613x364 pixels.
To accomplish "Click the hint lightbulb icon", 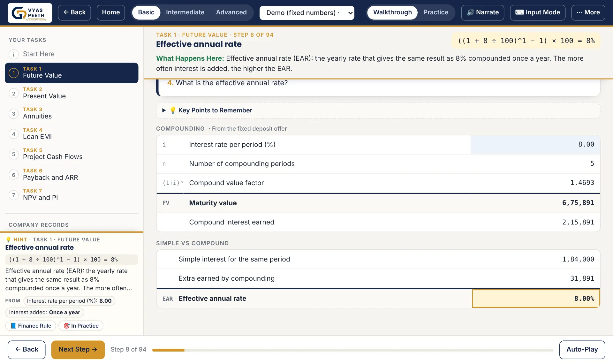I will tap(8, 239).
